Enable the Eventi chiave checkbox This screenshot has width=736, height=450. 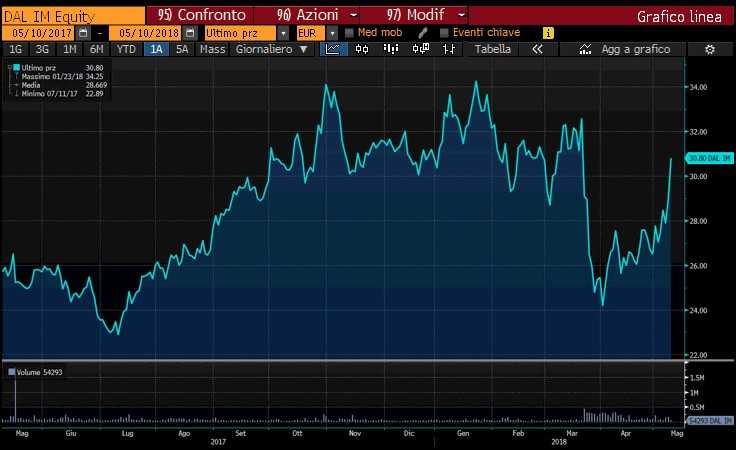point(444,33)
